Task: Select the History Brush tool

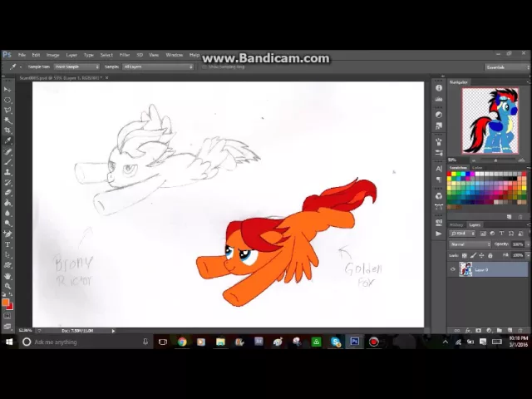Action: click(x=7, y=183)
